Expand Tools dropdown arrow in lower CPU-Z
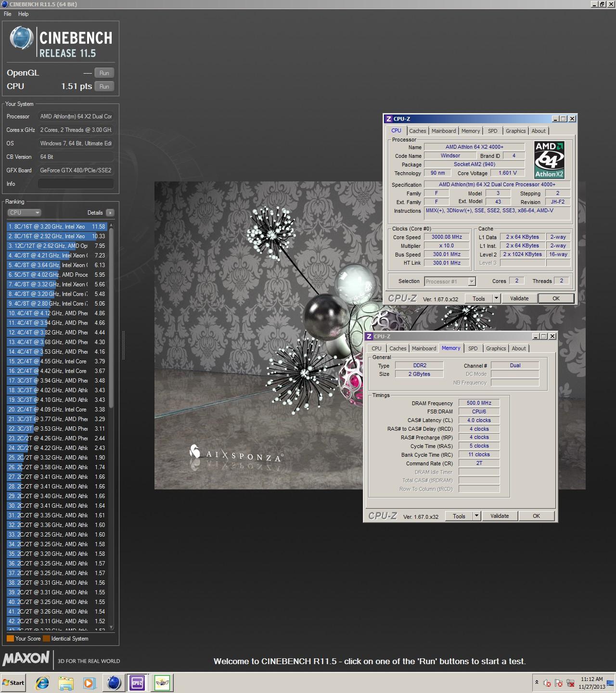The height and width of the screenshot is (693, 616). 476,516
